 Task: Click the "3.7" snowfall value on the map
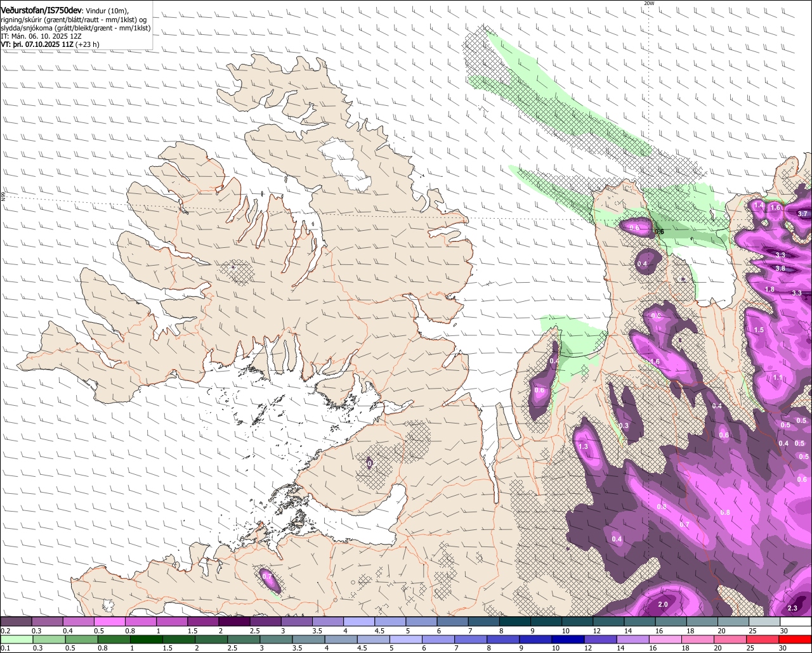[802, 214]
